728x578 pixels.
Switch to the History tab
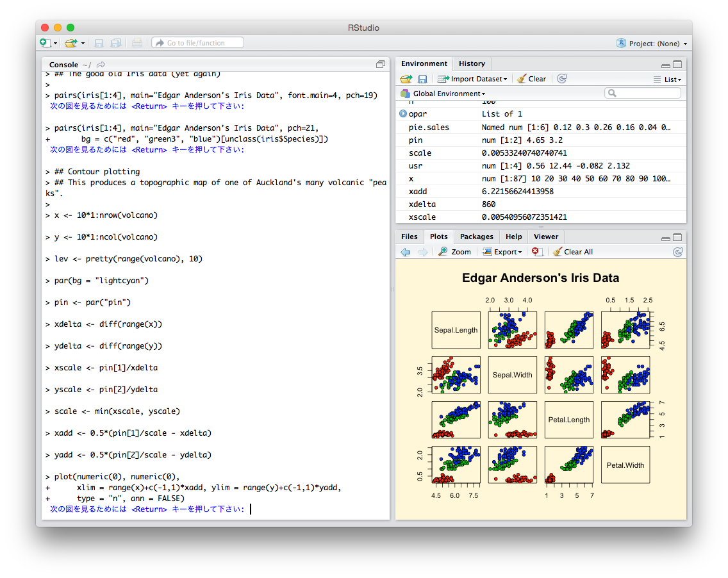coord(472,63)
